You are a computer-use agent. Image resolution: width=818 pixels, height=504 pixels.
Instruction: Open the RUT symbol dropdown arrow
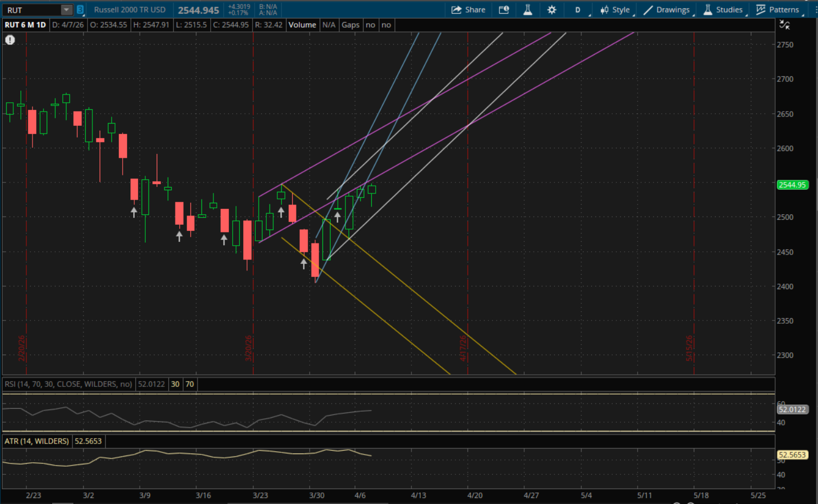(66, 10)
